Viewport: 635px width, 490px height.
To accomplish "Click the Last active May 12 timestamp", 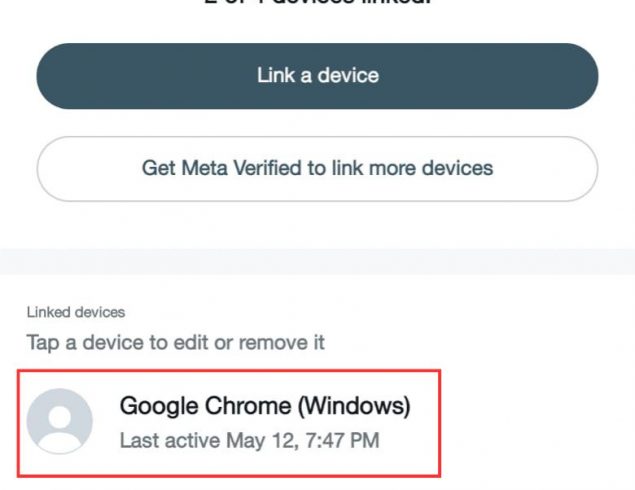I will (x=249, y=441).
